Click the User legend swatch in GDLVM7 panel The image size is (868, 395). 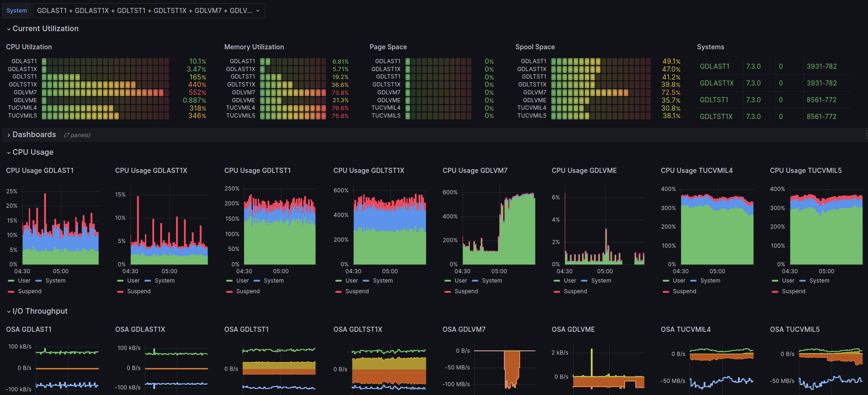(448, 281)
